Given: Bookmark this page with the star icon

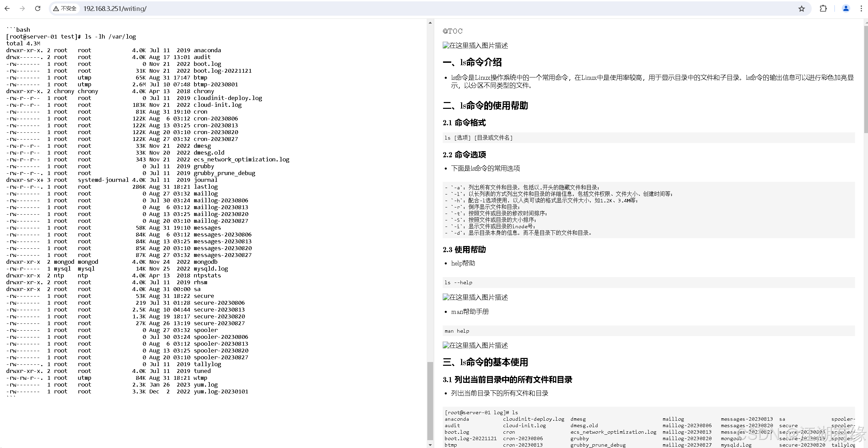Looking at the screenshot, I should [x=801, y=9].
